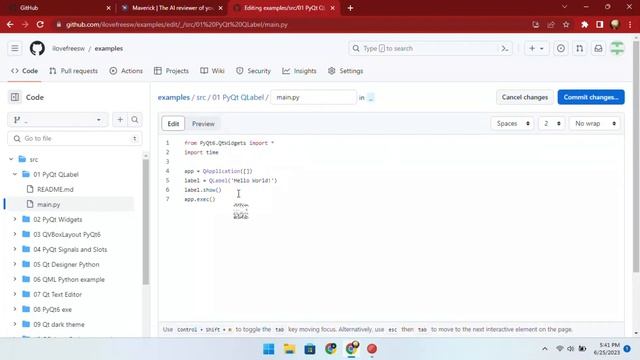
Task: Bookmark this page with the star icon
Action: (x=566, y=24)
